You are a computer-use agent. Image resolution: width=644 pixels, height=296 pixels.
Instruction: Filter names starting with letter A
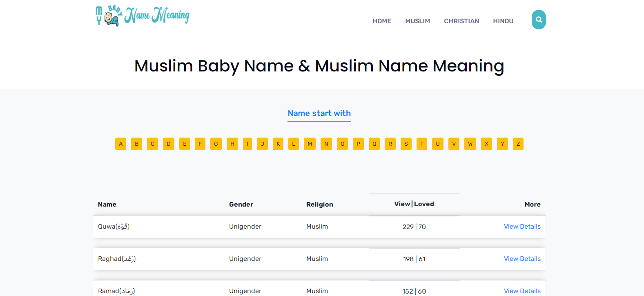120,144
